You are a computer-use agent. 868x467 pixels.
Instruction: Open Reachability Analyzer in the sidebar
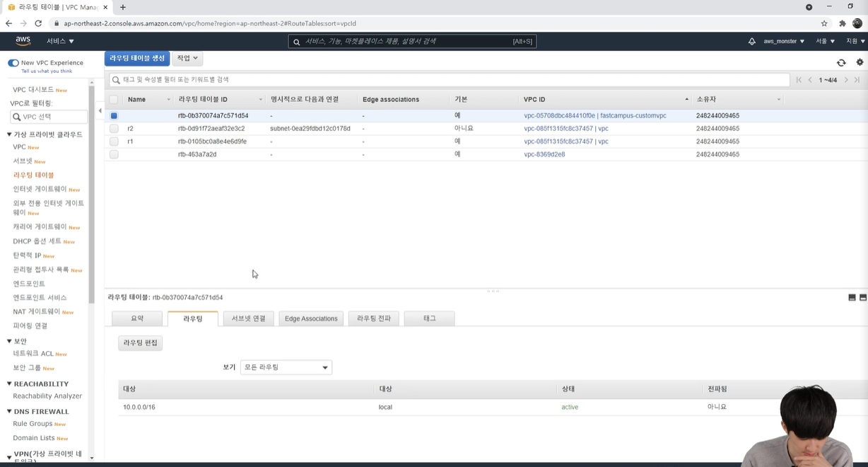click(47, 396)
